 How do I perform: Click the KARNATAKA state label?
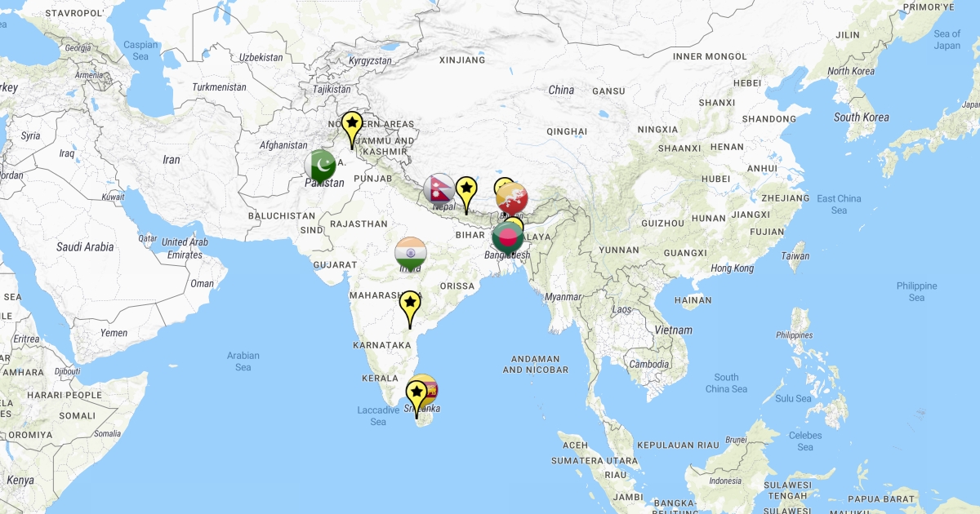[382, 345]
